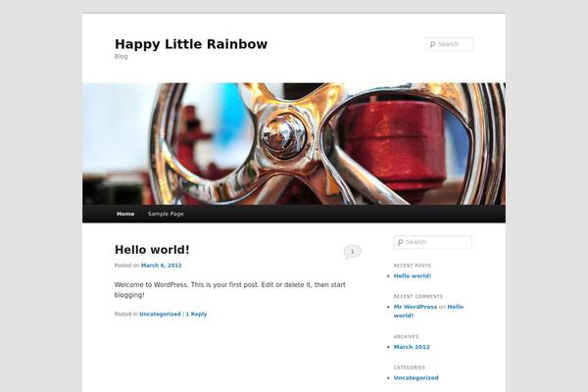This screenshot has width=588, height=392.
Task: Click the magnifier icon in header search
Action: (x=432, y=44)
